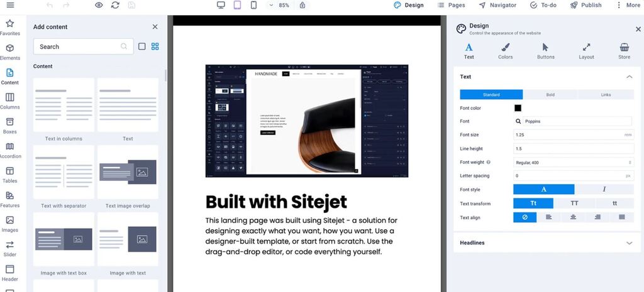Open the Accordion content category
644x292 pixels.
point(9,150)
